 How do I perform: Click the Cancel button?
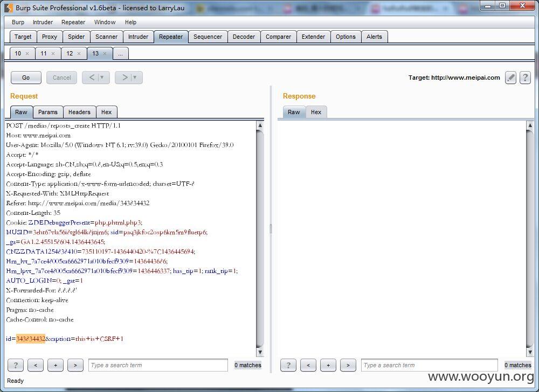coord(62,78)
